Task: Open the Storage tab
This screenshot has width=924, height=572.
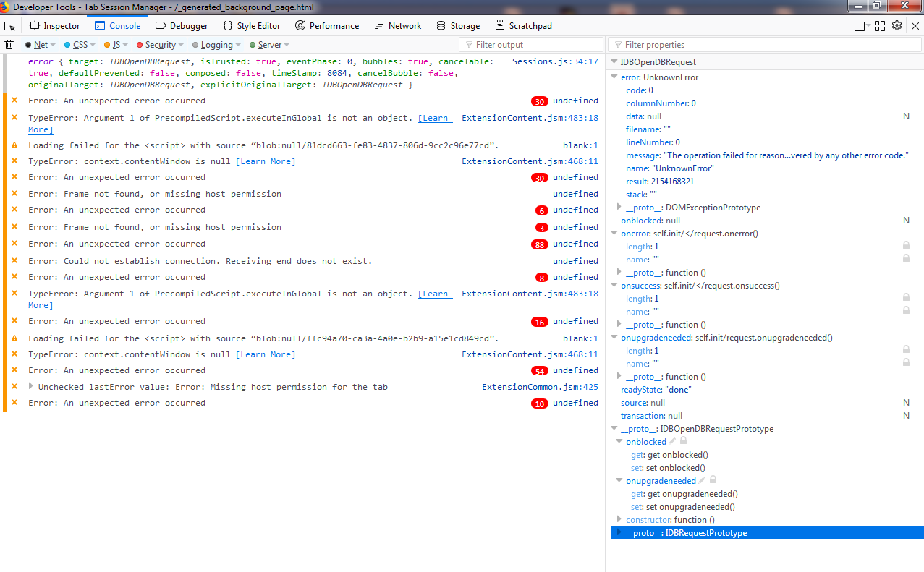Action: (x=458, y=26)
